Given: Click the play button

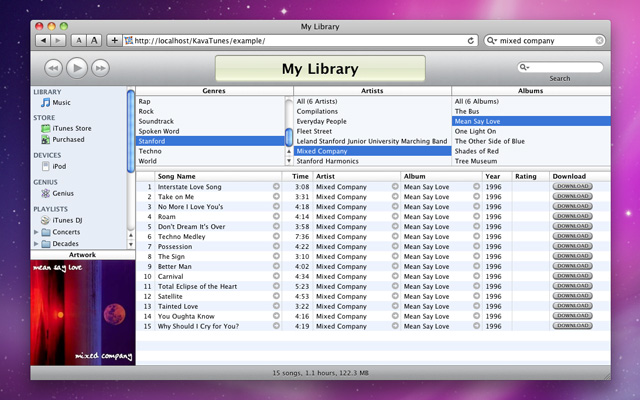Looking at the screenshot, I should click(77, 68).
